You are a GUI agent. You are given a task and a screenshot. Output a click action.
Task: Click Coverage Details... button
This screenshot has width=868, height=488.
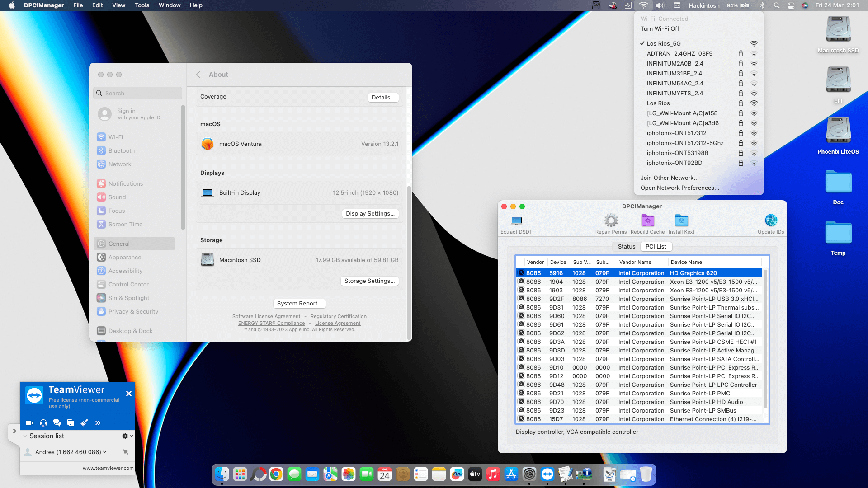pyautogui.click(x=383, y=97)
